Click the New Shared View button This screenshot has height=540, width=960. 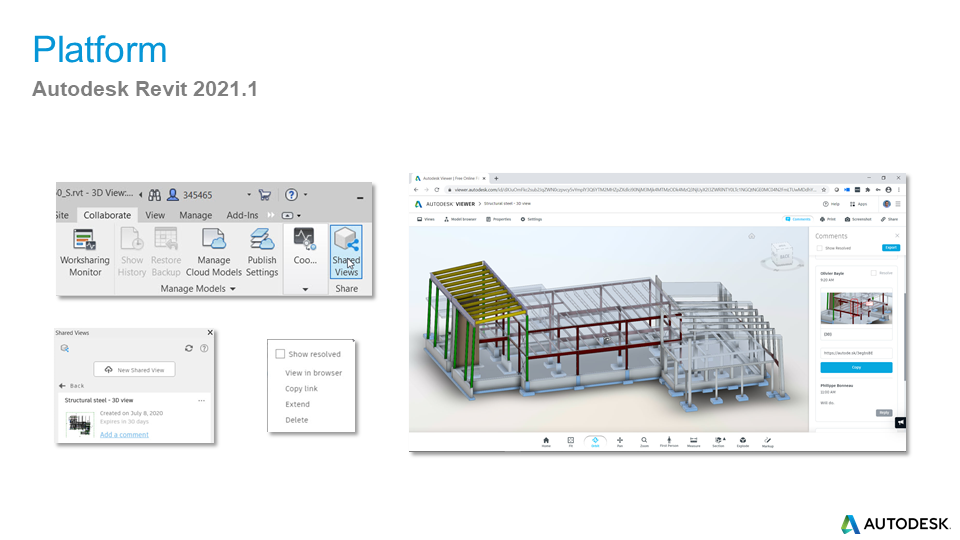(134, 370)
